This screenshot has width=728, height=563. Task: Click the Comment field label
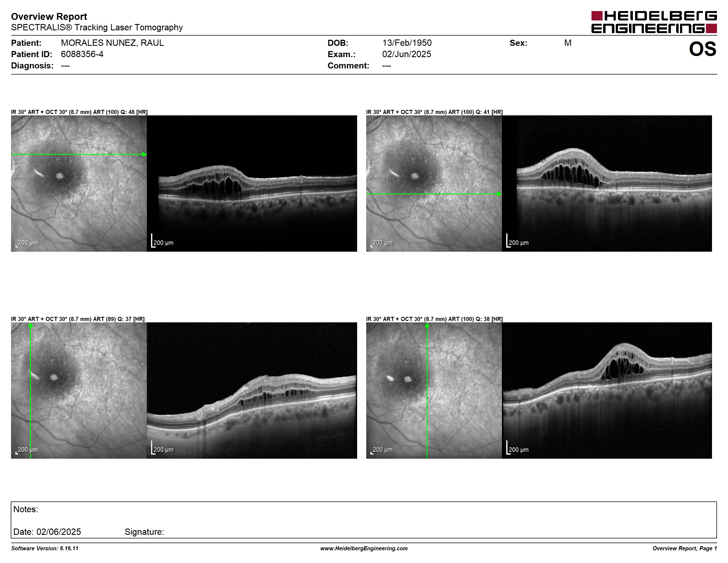click(348, 65)
